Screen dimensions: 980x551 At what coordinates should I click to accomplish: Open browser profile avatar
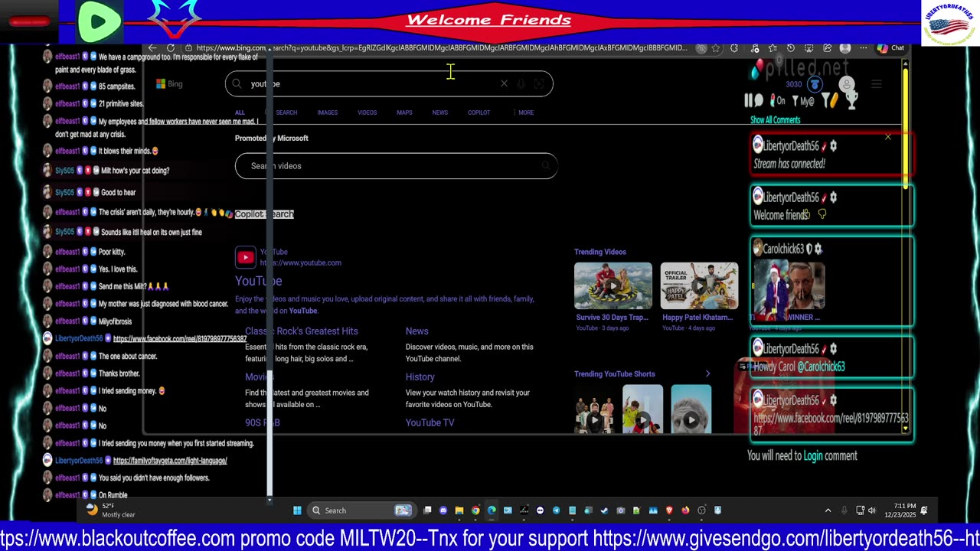[845, 48]
